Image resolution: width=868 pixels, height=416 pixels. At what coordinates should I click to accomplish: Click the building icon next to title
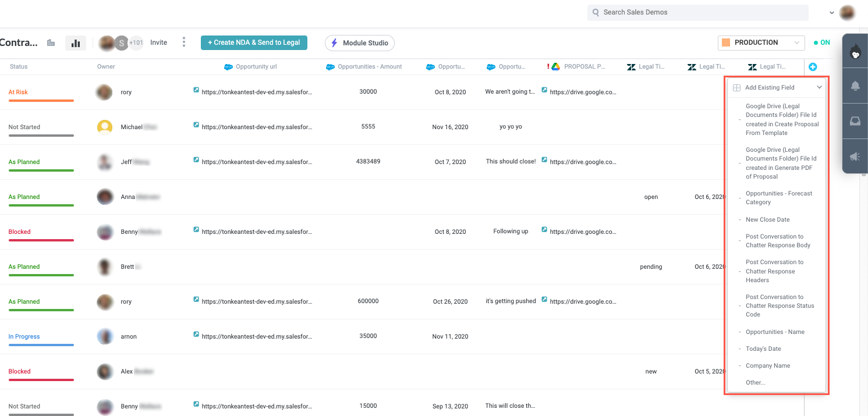tap(51, 42)
